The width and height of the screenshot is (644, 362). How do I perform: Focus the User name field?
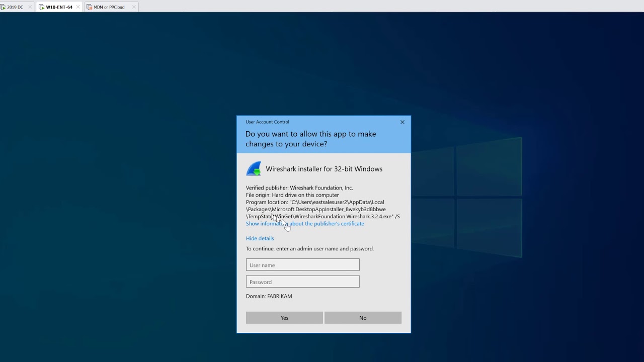coord(303,265)
